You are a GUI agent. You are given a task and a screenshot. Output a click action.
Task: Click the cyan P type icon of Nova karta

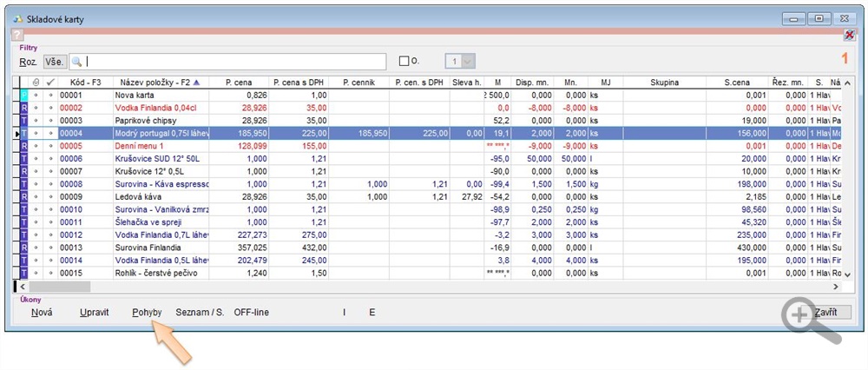point(24,95)
